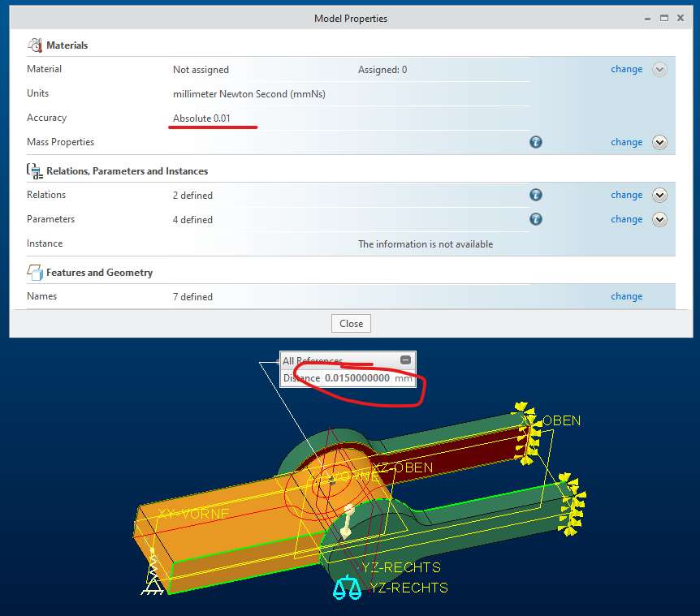Image resolution: width=700 pixels, height=616 pixels.
Task: Click the Close button
Action: [x=350, y=323]
